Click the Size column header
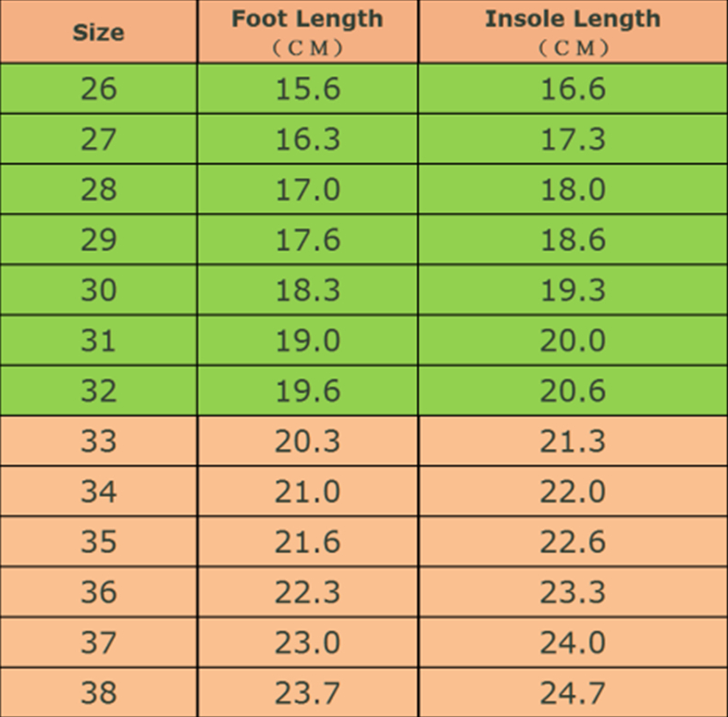This screenshot has height=717, width=728. [x=98, y=32]
